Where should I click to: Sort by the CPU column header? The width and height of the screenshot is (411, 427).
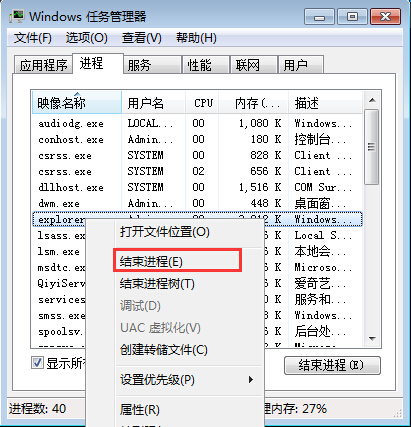click(202, 103)
